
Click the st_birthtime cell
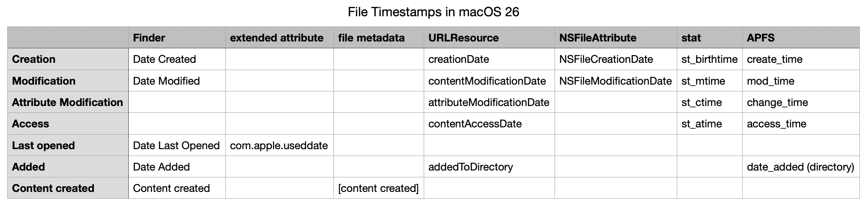pyautogui.click(x=709, y=59)
